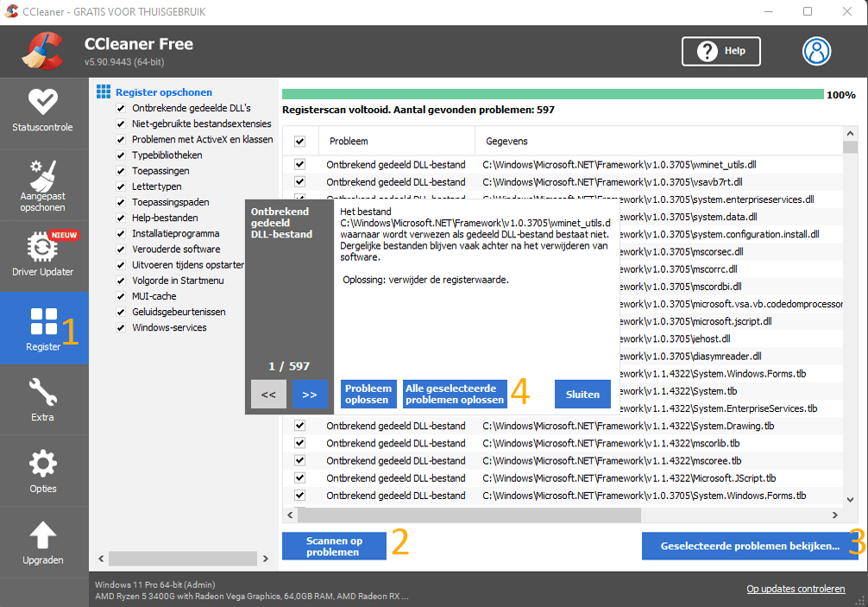Open Aangepast opschonen broom icon
The width and height of the screenshot is (868, 607).
click(42, 175)
